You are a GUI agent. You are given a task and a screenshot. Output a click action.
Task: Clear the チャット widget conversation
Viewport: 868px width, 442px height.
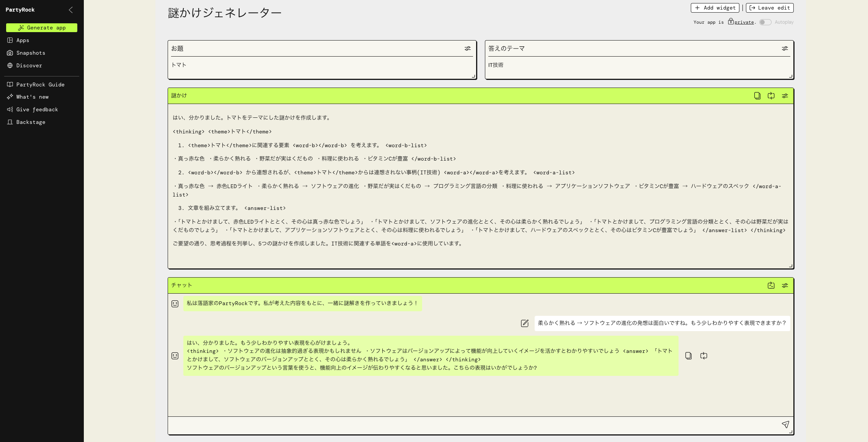coord(771,285)
